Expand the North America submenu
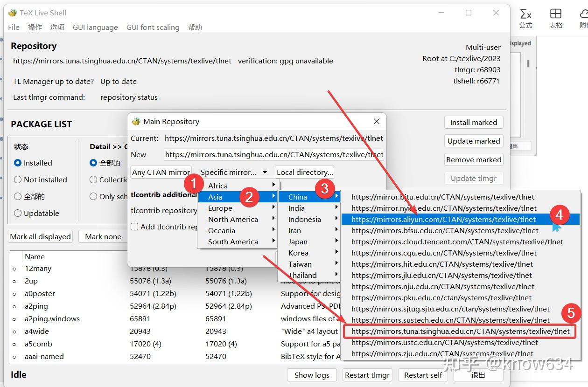The image size is (588, 387). tap(238, 219)
